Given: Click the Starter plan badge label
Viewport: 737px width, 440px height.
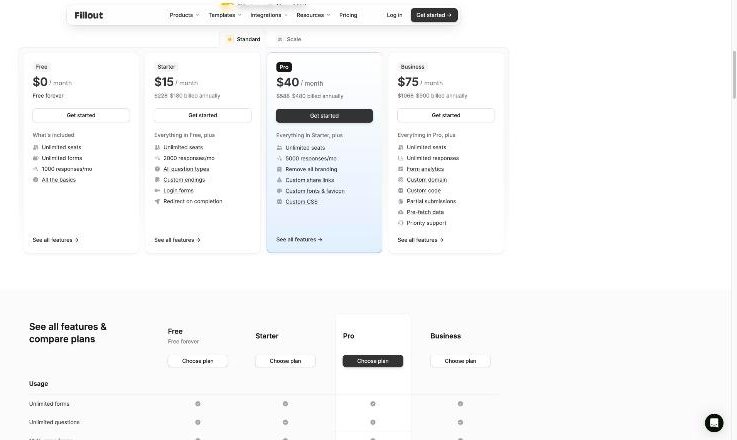Looking at the screenshot, I should [x=166, y=67].
